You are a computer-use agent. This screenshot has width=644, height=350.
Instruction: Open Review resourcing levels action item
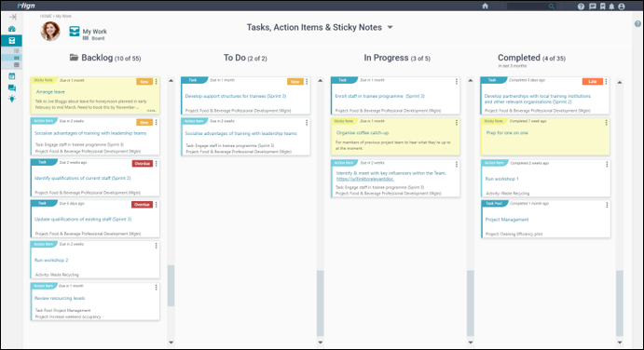(x=60, y=298)
